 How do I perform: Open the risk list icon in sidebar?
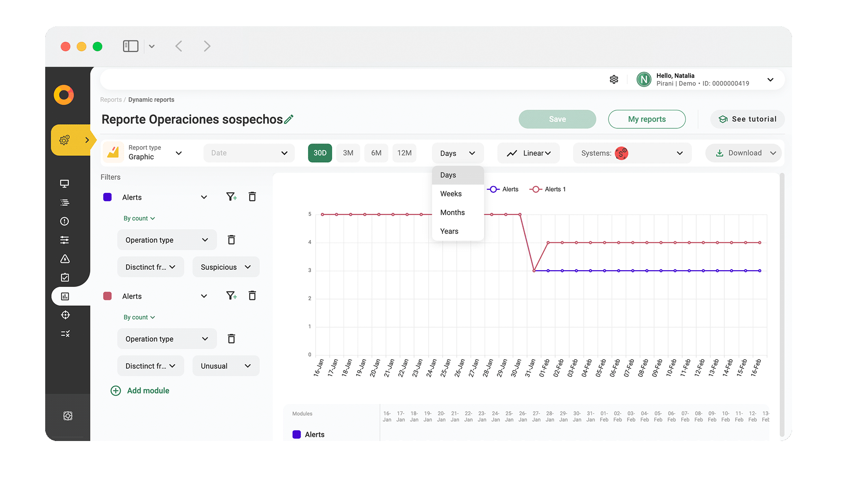click(x=65, y=202)
